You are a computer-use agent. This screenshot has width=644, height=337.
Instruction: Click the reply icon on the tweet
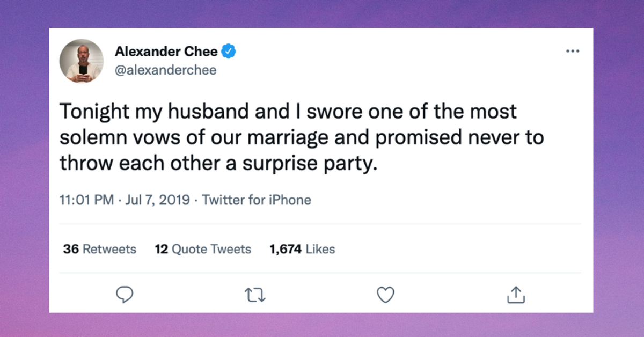125,294
